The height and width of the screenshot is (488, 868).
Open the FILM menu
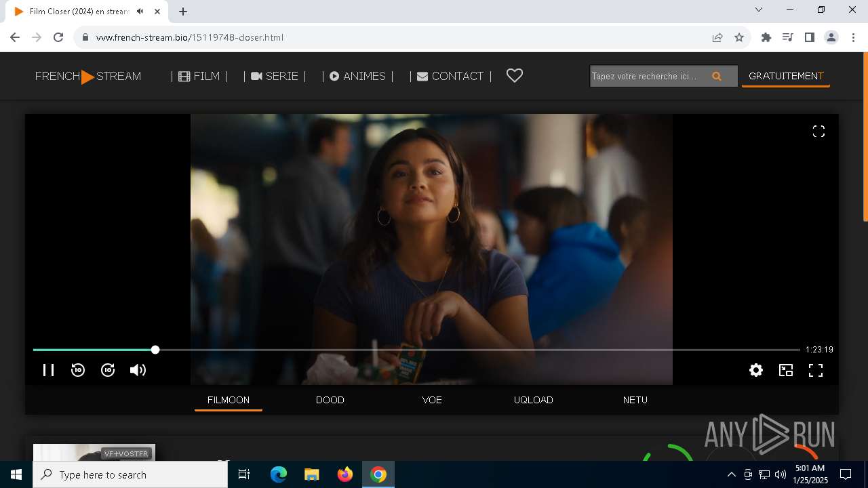pos(199,77)
